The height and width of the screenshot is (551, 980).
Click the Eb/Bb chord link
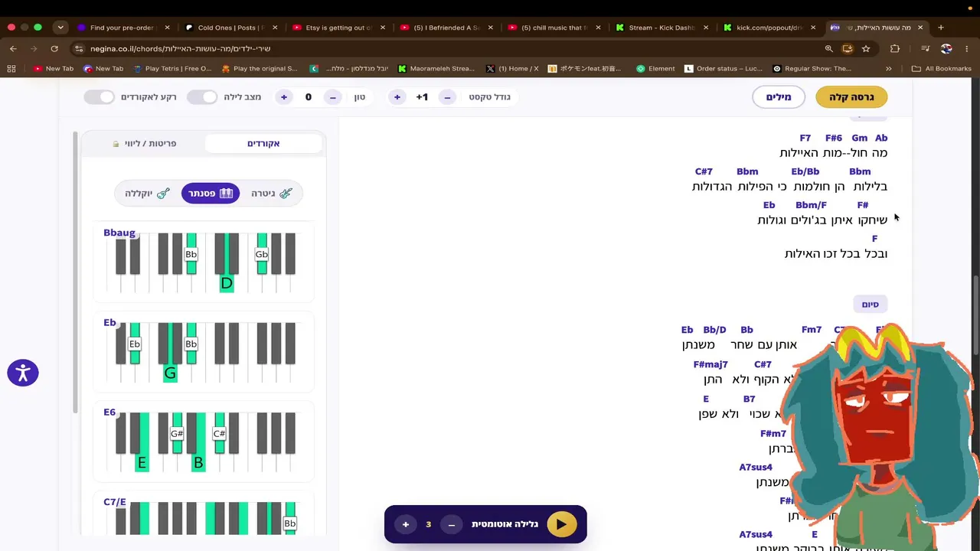tap(805, 171)
